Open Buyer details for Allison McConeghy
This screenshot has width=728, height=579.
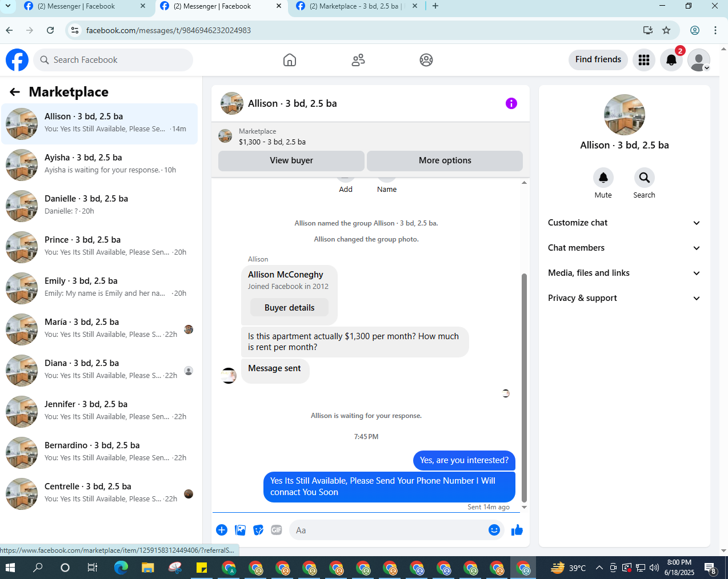click(290, 308)
